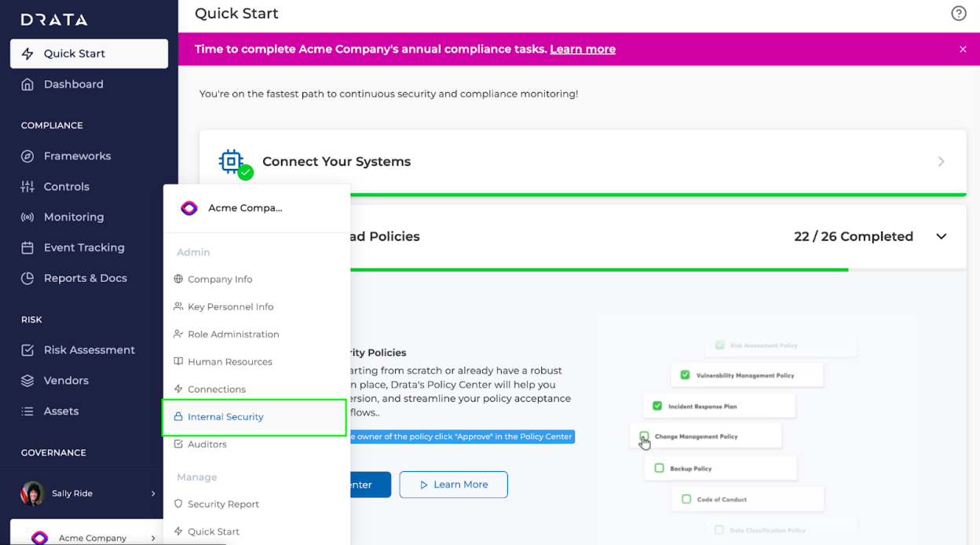The width and height of the screenshot is (980, 545).
Task: Click the Monitoring broadcast icon in sidebar
Action: tap(27, 218)
